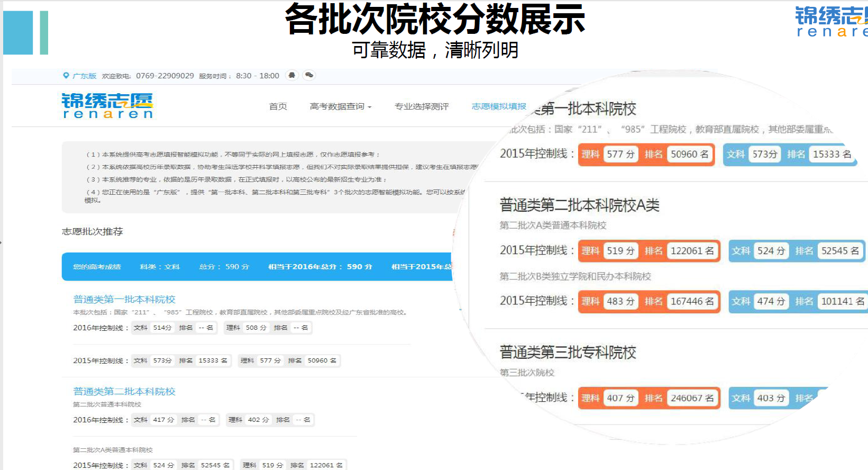The image size is (868, 470).
Task: Click the magnified 排名 167446 名 badge
Action: (x=681, y=301)
